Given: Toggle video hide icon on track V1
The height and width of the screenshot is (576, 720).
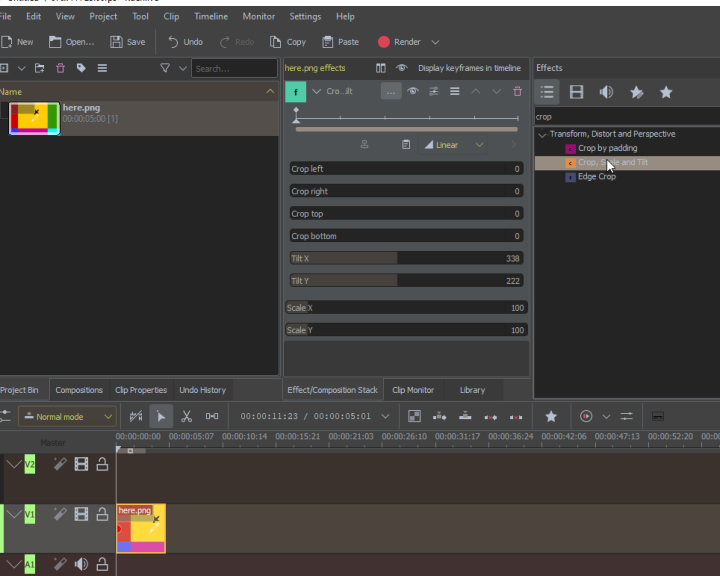Looking at the screenshot, I should point(81,514).
